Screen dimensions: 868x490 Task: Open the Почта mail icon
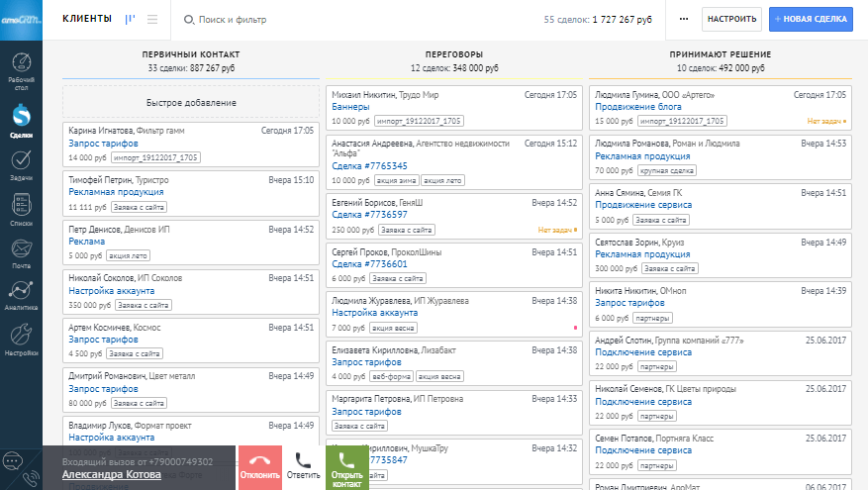21,251
